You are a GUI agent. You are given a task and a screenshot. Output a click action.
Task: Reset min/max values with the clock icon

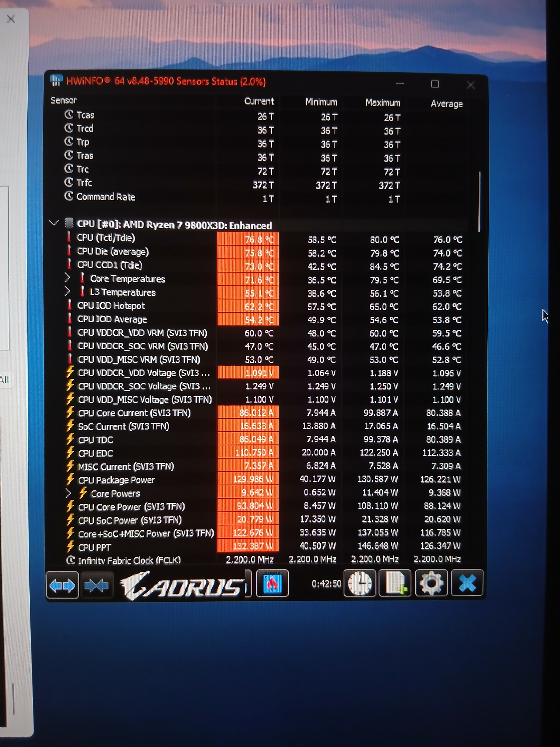point(360,583)
